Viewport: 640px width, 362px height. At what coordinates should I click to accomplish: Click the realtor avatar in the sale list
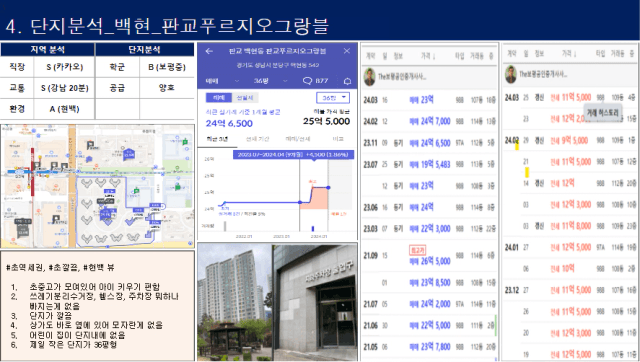click(370, 77)
